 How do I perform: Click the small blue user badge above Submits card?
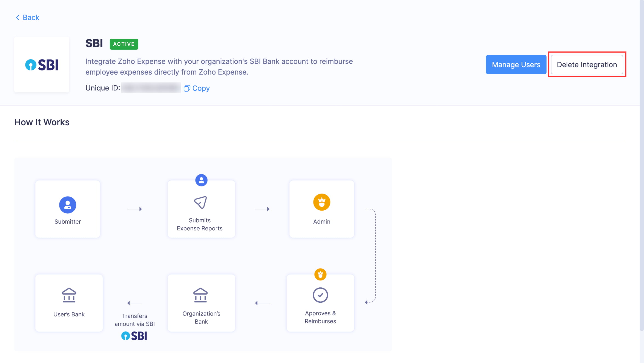click(x=201, y=180)
